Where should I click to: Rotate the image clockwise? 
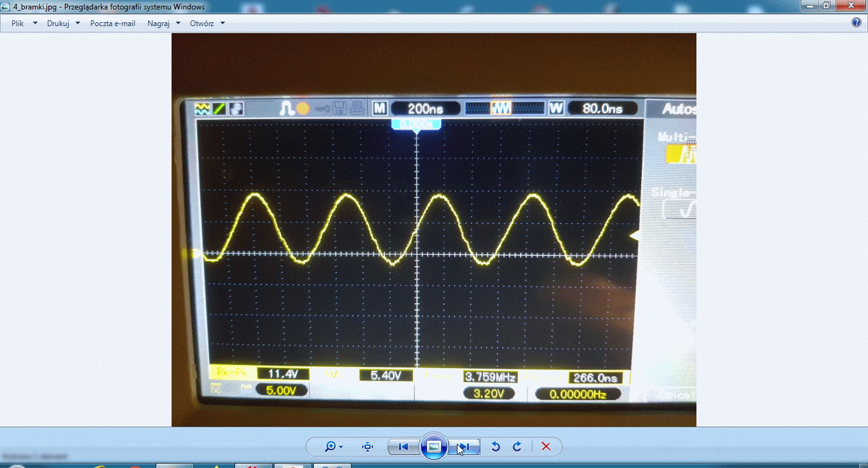[517, 447]
